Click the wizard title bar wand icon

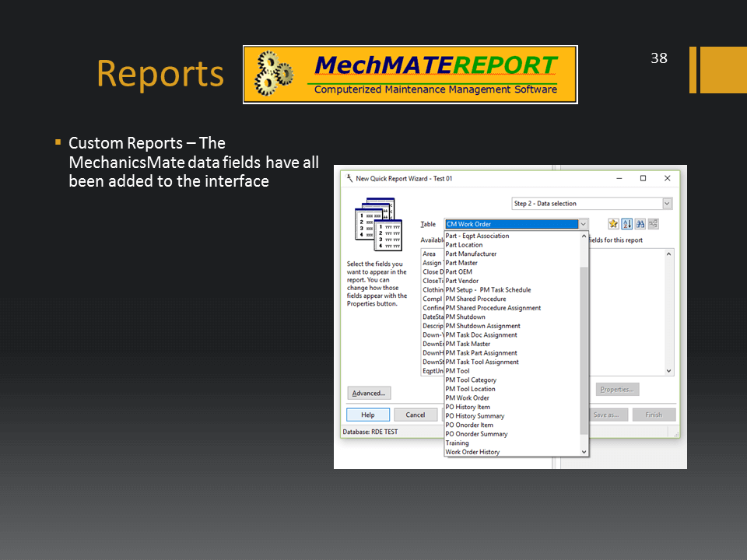[x=349, y=179]
